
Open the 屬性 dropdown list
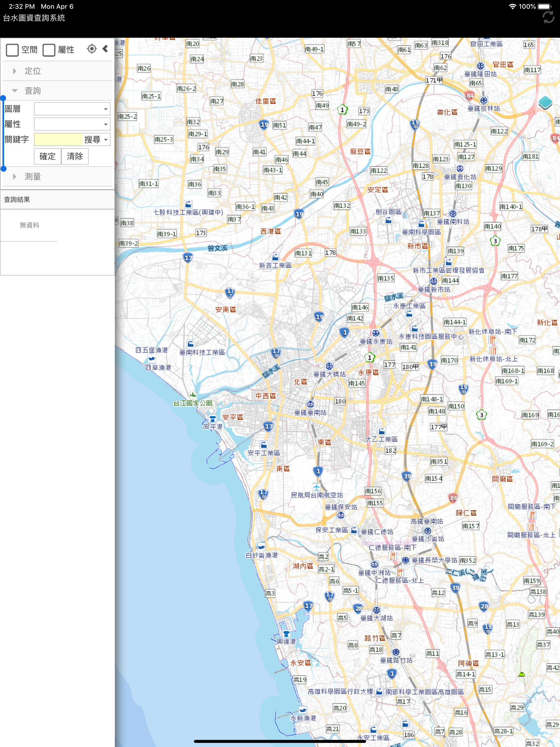(x=72, y=124)
